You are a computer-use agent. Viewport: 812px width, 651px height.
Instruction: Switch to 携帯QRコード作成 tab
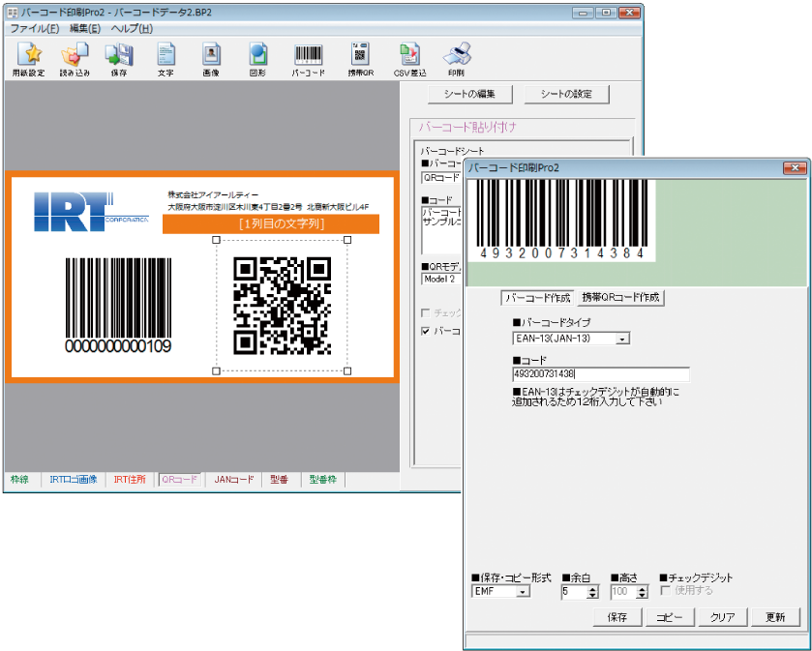(622, 298)
